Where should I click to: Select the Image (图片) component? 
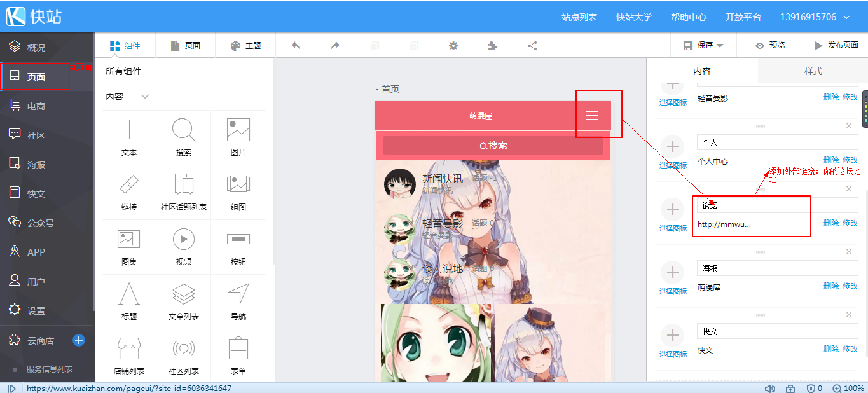point(238,137)
